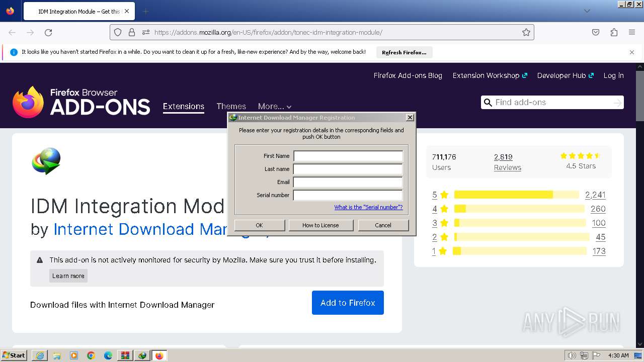Open the Extensions section
Viewport: 644px width, 362px height.
[184, 106]
